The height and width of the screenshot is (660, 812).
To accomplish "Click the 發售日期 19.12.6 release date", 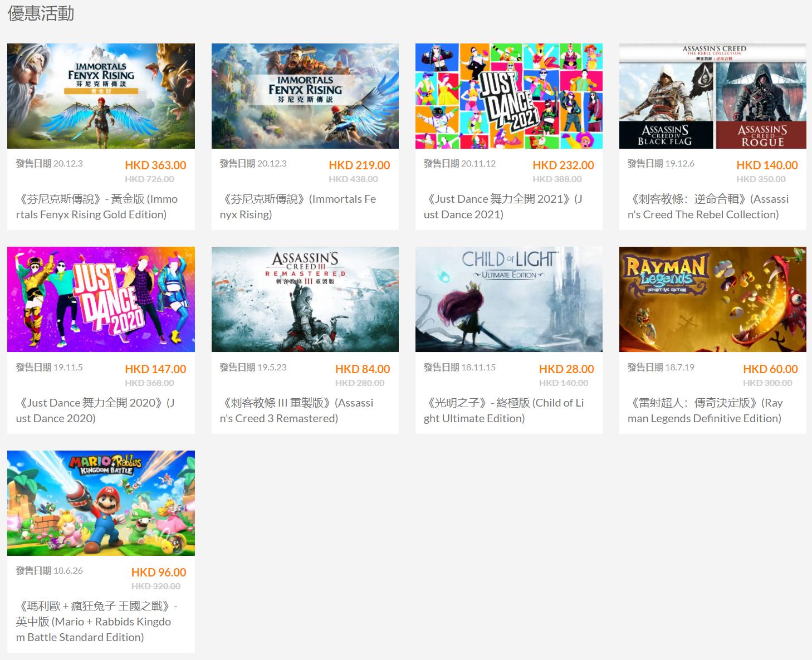I will point(661,163).
